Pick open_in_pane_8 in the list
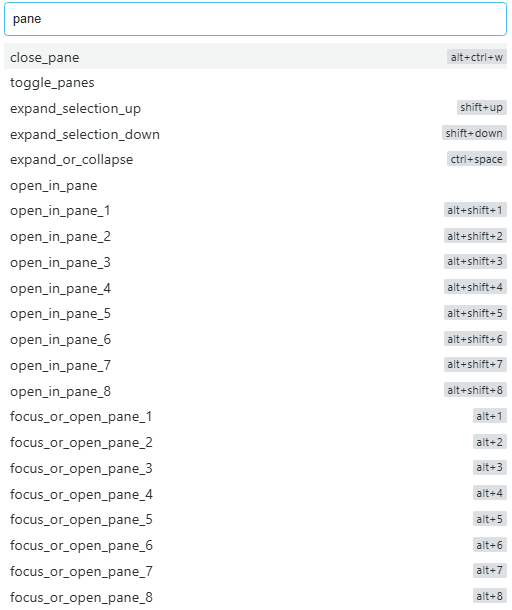 point(255,391)
